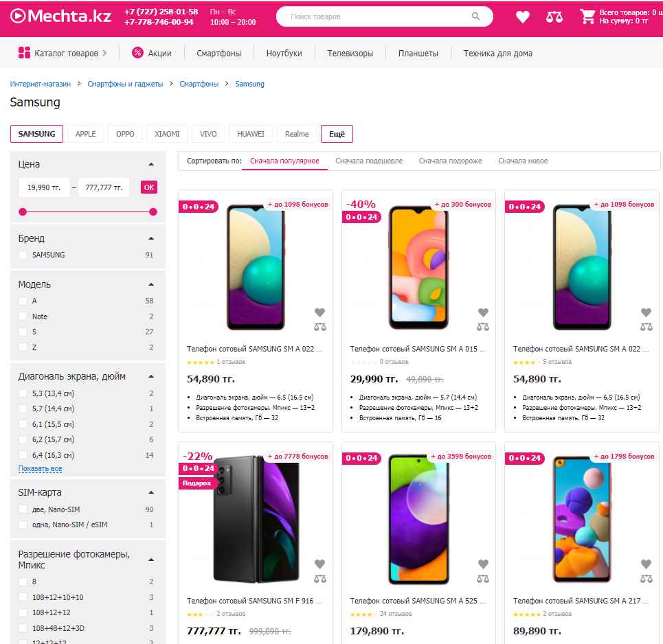
Task: Click the maximum price slider handle
Action: (153, 211)
